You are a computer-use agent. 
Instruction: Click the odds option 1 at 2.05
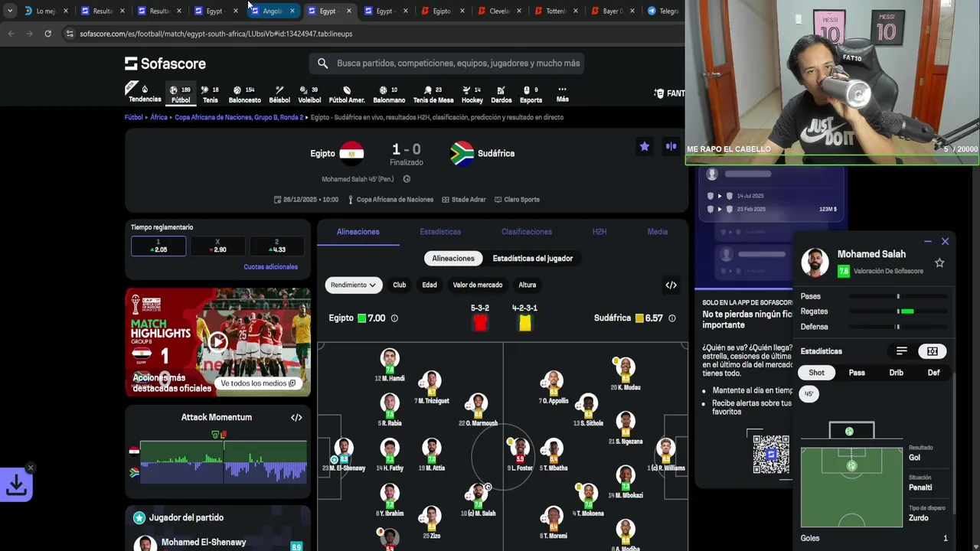[x=158, y=246]
